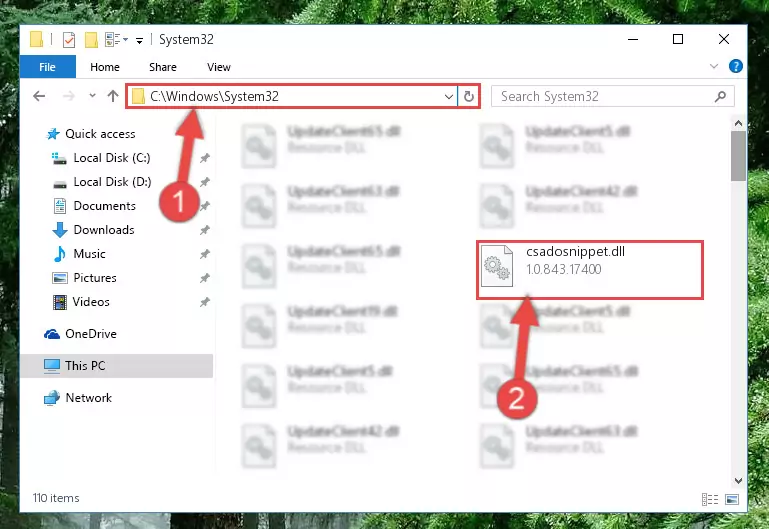769x529 pixels.
Task: Click the 110 items status bar text
Action: click(x=56, y=498)
